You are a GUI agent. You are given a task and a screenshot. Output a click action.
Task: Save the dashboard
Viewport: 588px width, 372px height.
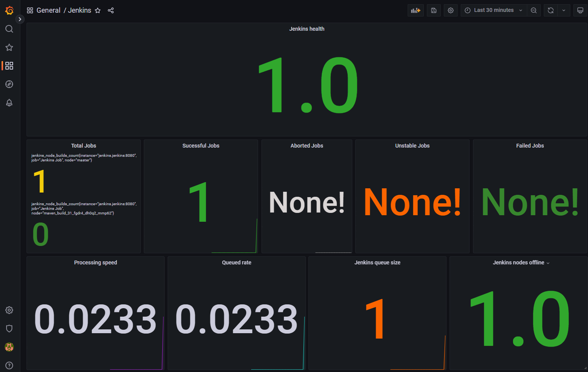[x=434, y=10]
